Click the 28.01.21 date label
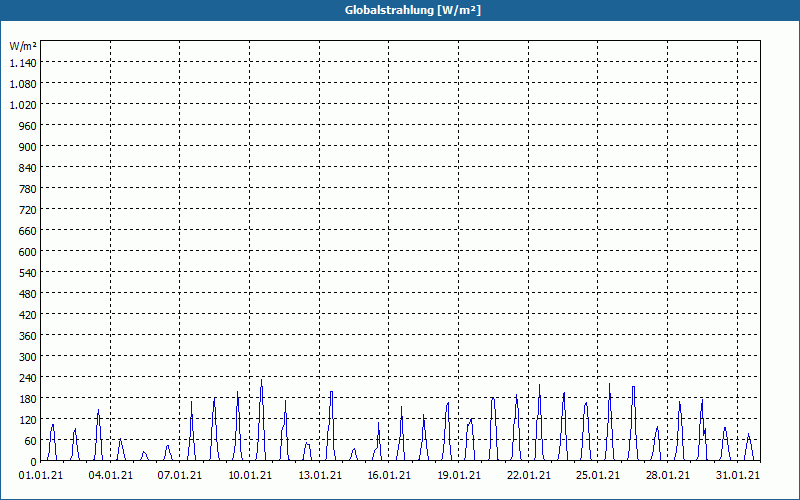The width and height of the screenshot is (800, 500). pyautogui.click(x=668, y=476)
